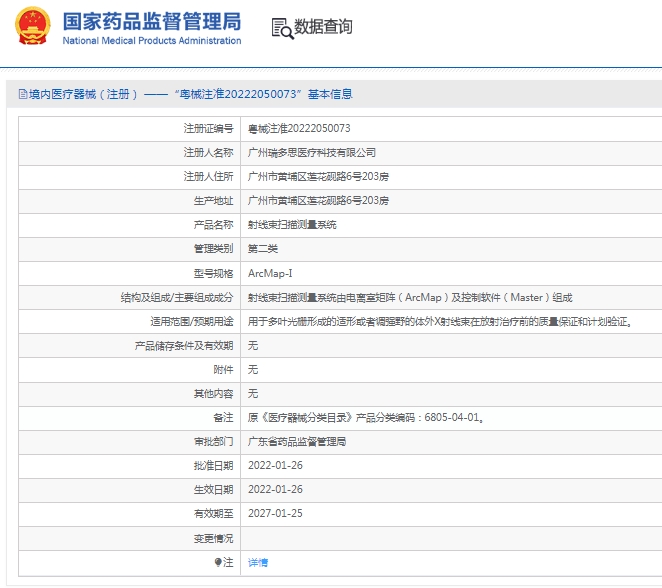Click the 国家药品监督管理局 title

point(152,22)
